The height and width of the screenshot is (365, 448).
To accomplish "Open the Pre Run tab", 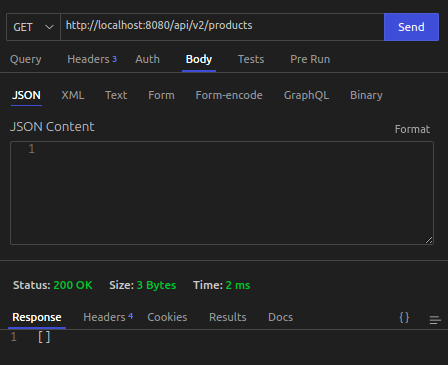I will click(310, 59).
